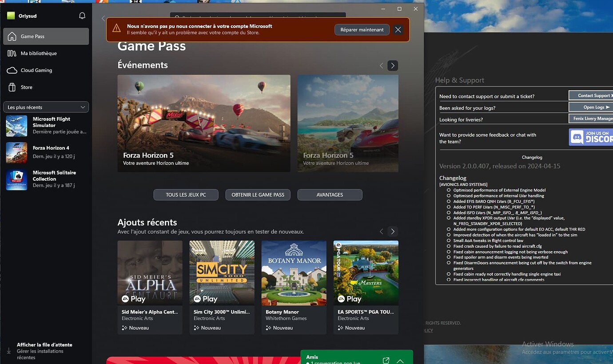Pop out the Amis chat window
This screenshot has width=613, height=364.
(x=386, y=360)
